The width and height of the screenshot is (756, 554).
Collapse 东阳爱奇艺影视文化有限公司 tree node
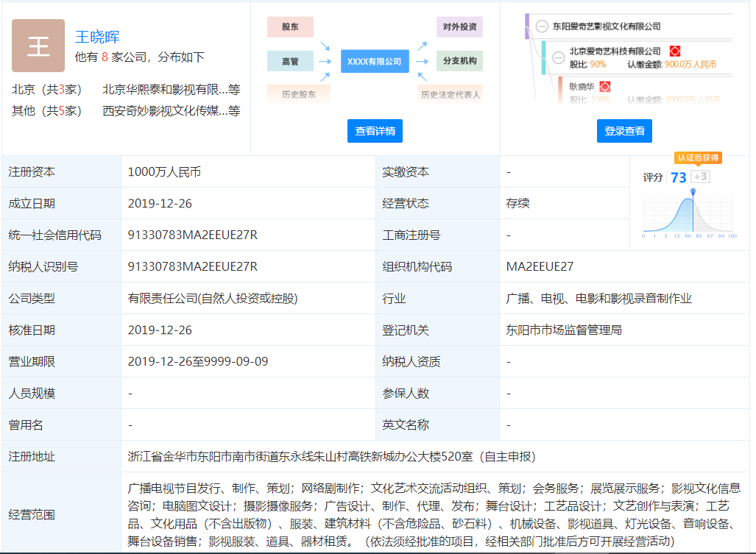(542, 26)
